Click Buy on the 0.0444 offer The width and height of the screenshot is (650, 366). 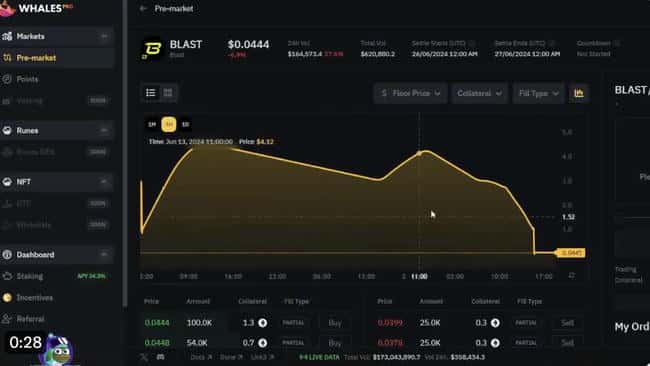click(335, 322)
